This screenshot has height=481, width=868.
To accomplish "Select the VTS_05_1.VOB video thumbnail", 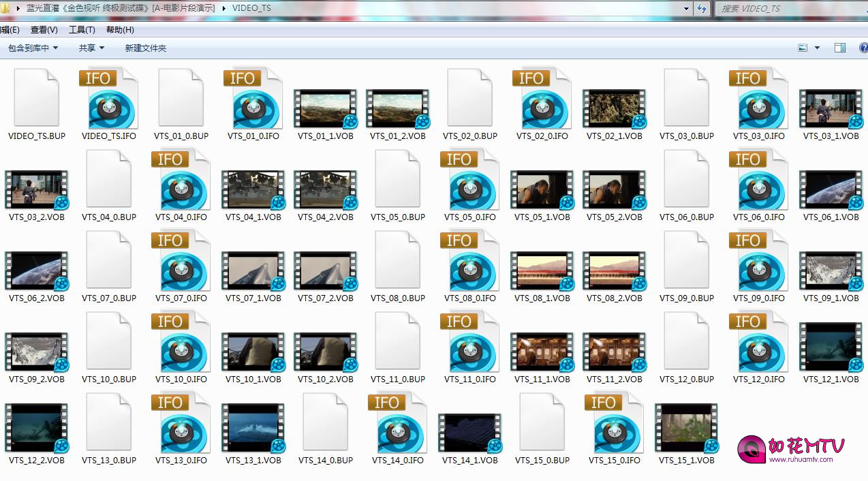I will coord(542,189).
